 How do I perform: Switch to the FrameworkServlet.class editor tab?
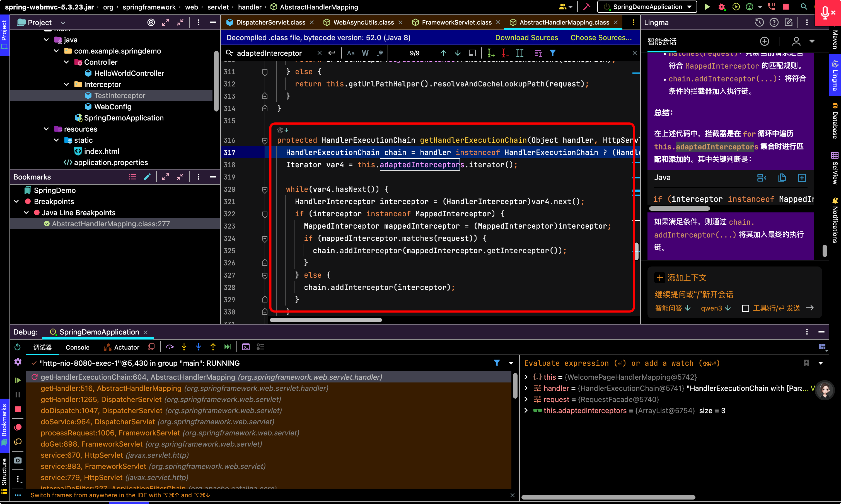(456, 22)
